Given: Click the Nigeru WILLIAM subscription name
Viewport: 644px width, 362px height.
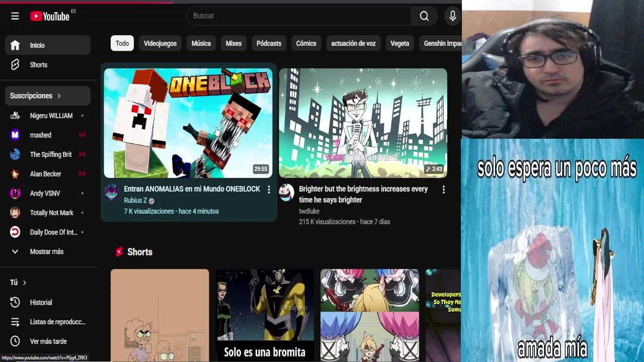Looking at the screenshot, I should [51, 116].
